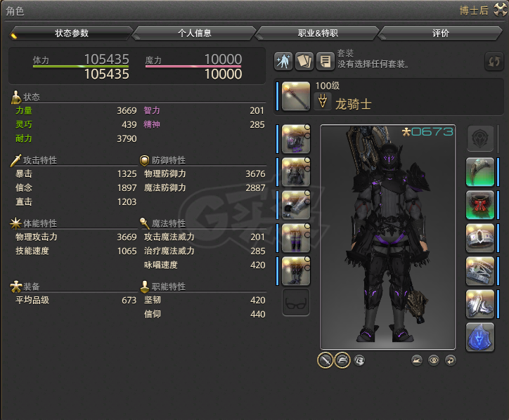The image size is (509, 420).
Task: Click the 龙骑士 job name label
Action: [353, 104]
